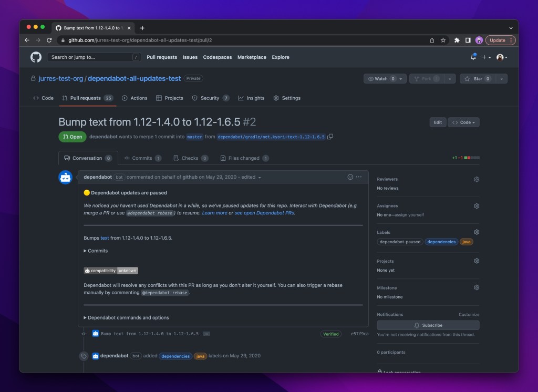
Task: Open Reviewers settings gear icon
Action: click(476, 179)
